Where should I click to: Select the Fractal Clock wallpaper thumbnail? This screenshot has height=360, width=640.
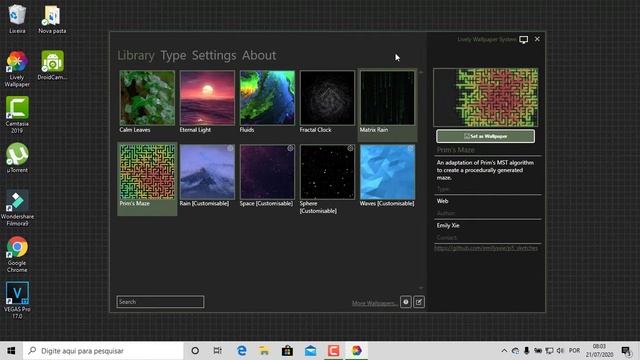tap(327, 98)
